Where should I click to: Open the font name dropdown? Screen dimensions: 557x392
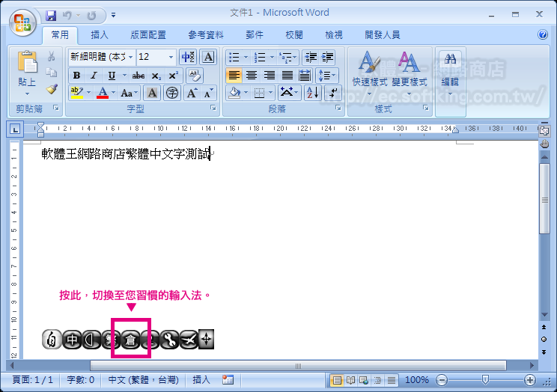point(131,57)
